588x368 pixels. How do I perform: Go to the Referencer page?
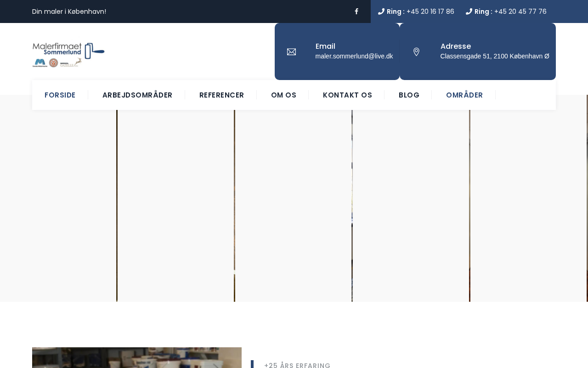[221, 95]
